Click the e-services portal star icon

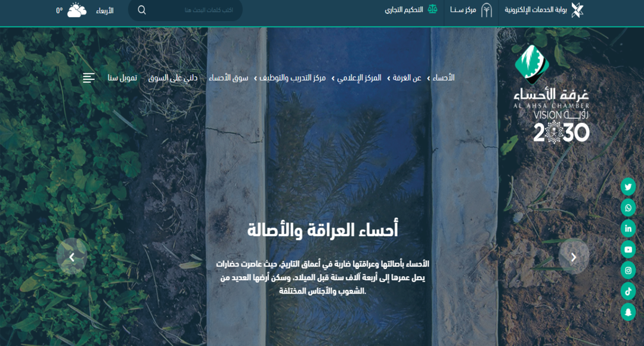577,10
